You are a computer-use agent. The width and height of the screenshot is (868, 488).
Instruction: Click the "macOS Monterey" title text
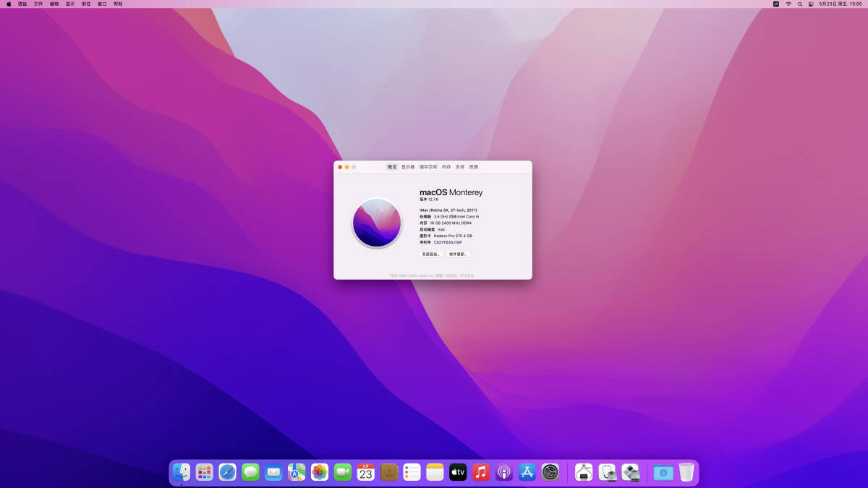click(451, 192)
